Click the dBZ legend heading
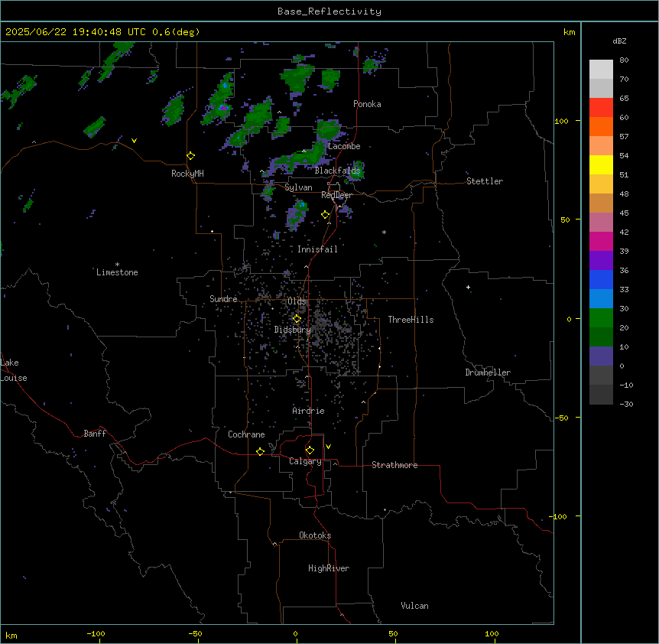This screenshot has height=644, width=659. click(619, 41)
